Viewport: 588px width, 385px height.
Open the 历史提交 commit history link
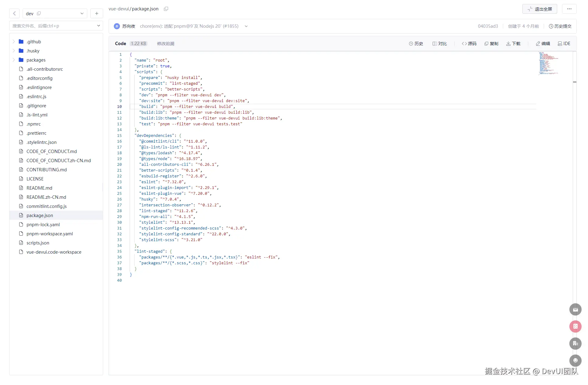560,26
